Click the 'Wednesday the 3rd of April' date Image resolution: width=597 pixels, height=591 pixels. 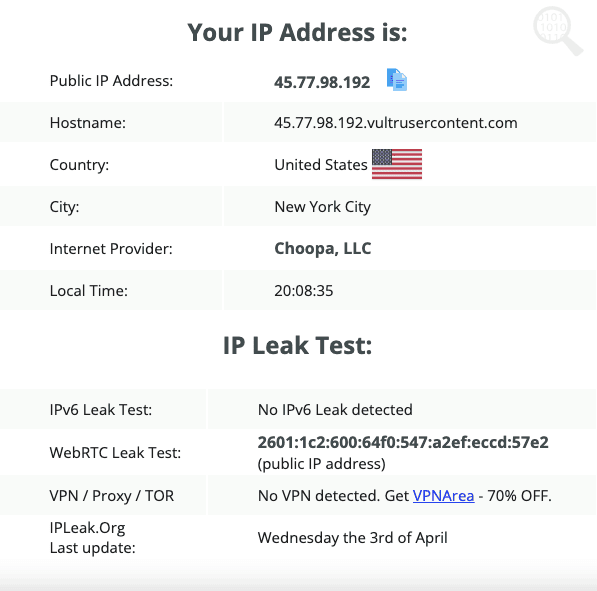(353, 538)
